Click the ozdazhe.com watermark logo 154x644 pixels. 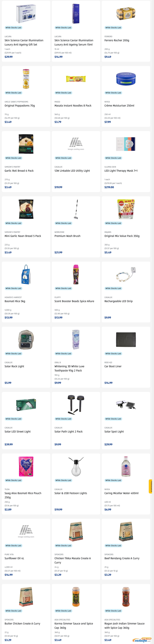tap(142, 640)
